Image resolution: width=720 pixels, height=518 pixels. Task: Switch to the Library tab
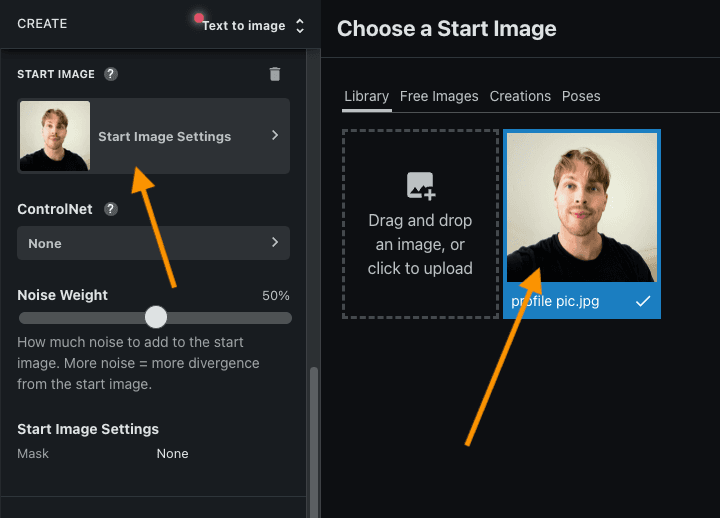[366, 96]
